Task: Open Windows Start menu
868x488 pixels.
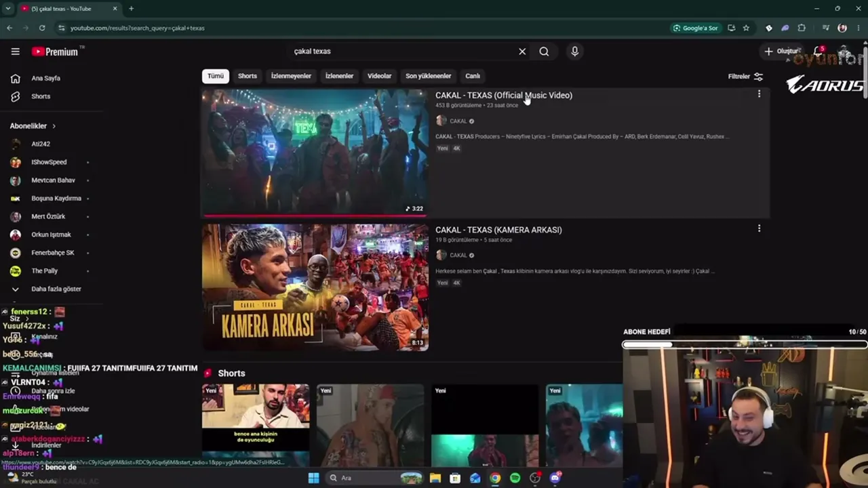Action: [x=313, y=478]
